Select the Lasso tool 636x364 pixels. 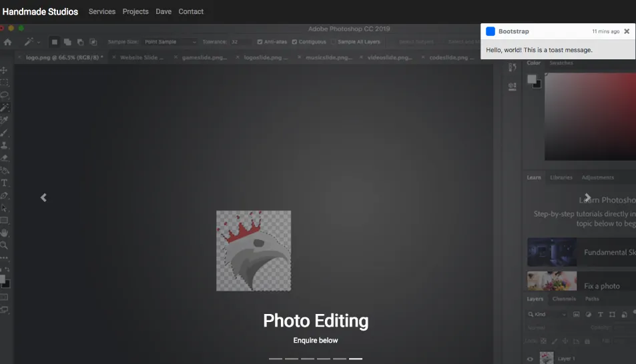(4, 95)
